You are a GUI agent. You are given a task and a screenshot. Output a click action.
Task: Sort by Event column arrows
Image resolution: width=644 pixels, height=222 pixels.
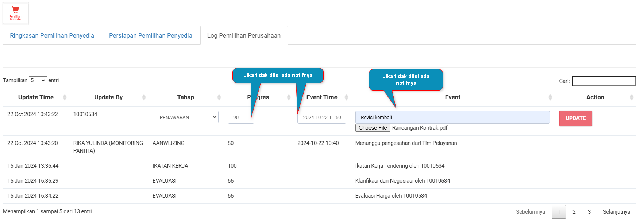tap(550, 97)
